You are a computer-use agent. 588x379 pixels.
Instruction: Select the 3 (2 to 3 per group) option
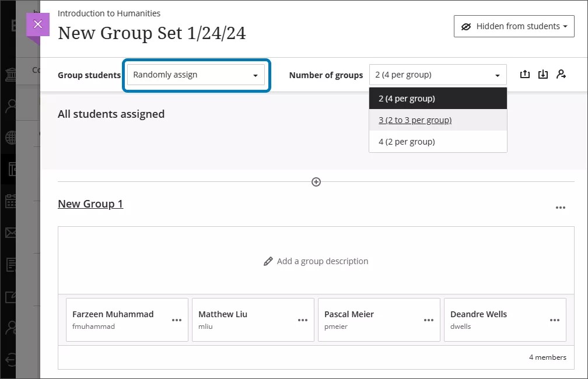point(415,120)
